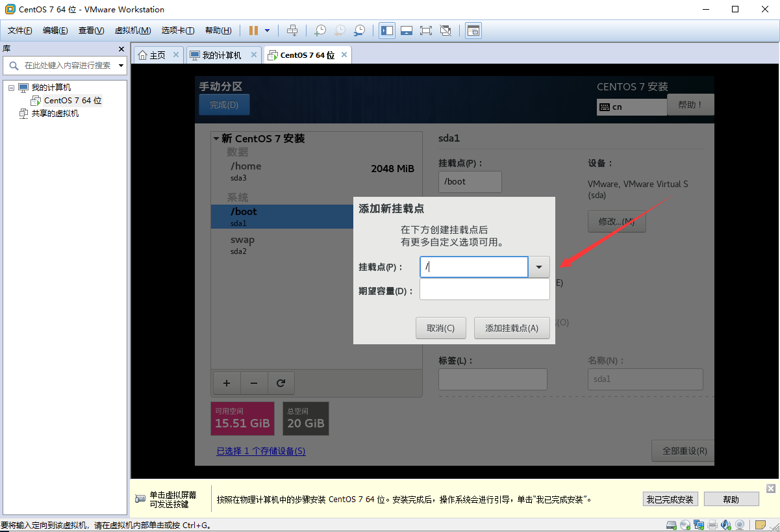The width and height of the screenshot is (780, 532).
Task: Open the 查看(V) menu
Action: [x=91, y=31]
